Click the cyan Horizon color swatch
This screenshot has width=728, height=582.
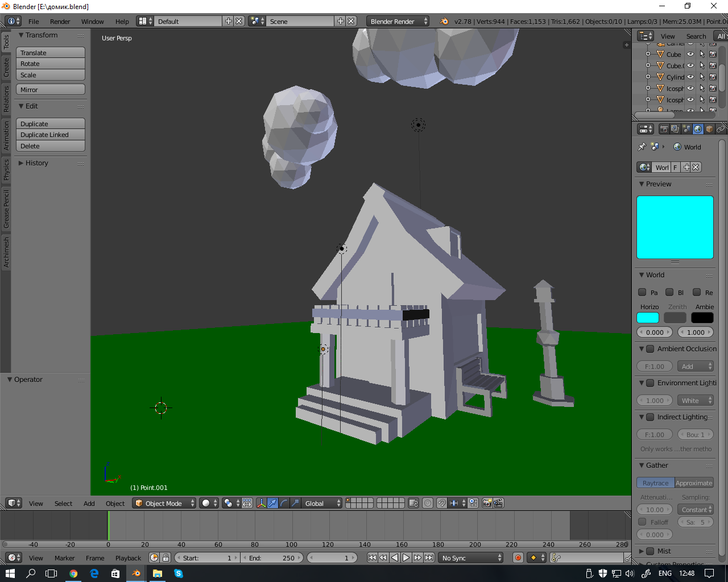pos(647,317)
